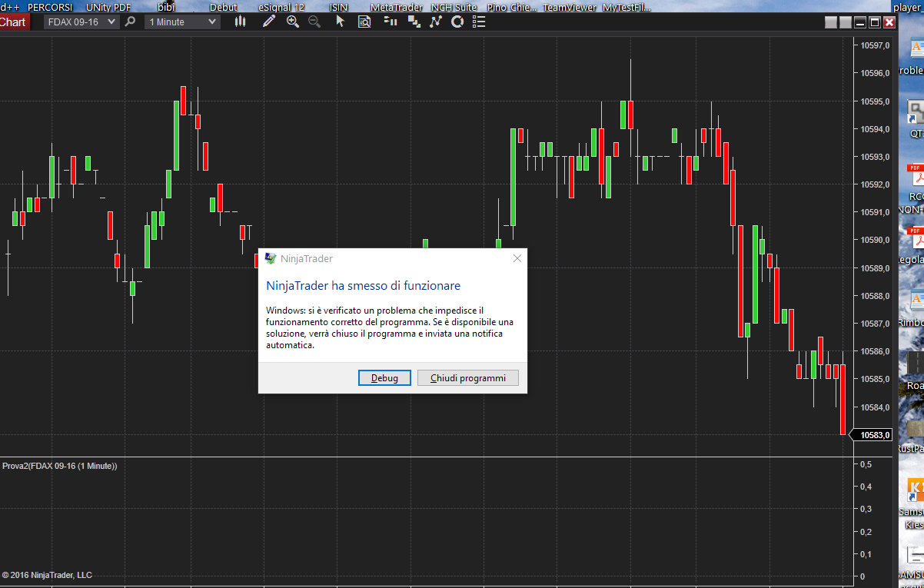Click 'NinjaTrader ha smesso di funzionare' heading
This screenshot has height=588, width=924.
[364, 286]
